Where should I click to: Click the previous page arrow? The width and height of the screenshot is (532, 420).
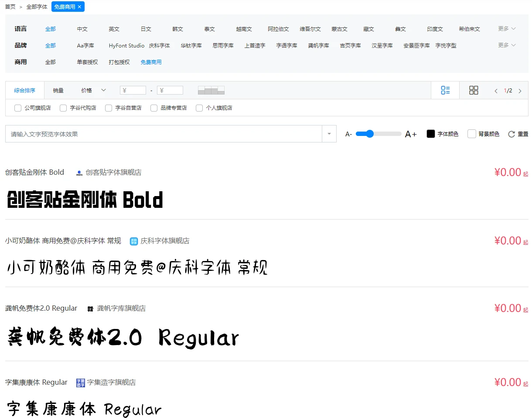(x=496, y=91)
